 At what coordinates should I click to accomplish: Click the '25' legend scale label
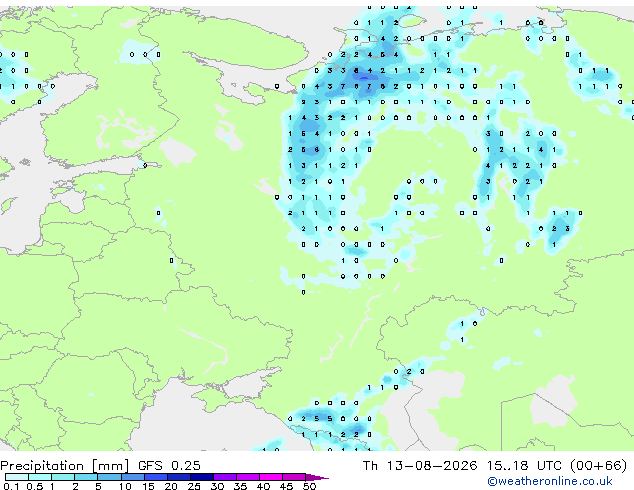coord(194,486)
